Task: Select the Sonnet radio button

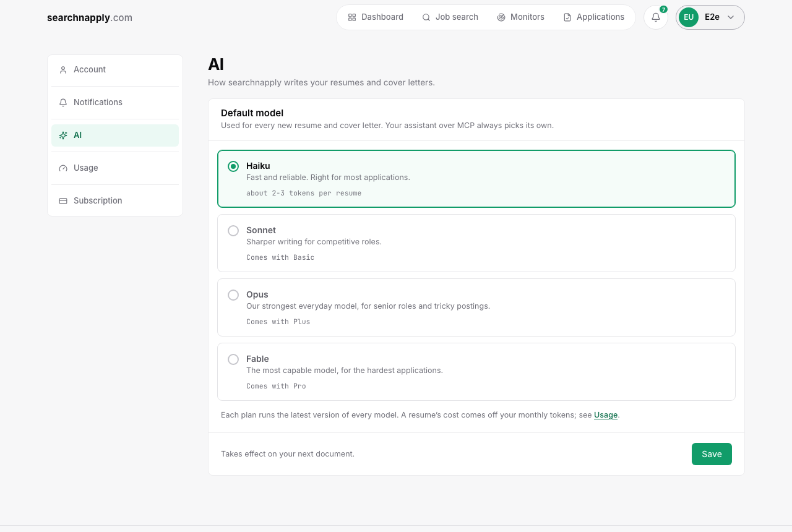Action: click(233, 231)
